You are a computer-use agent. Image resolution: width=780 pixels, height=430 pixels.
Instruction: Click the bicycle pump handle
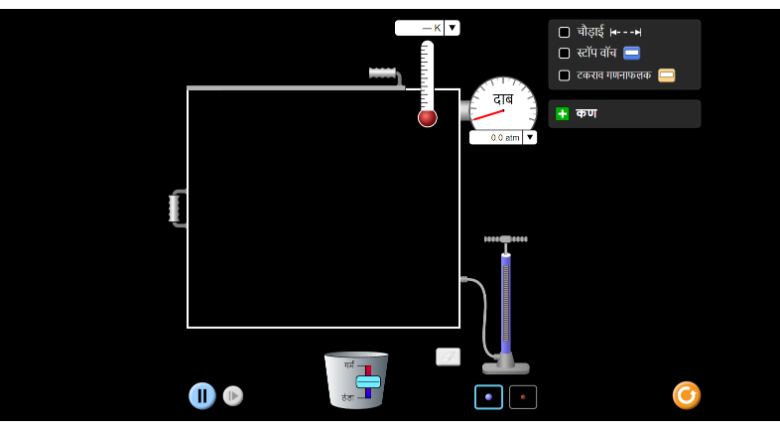tap(505, 239)
